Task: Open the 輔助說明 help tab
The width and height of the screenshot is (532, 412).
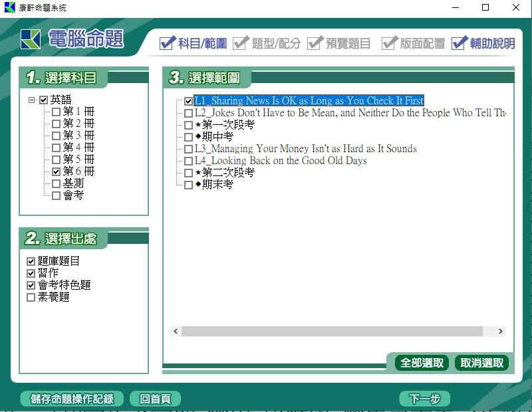Action: pos(483,43)
